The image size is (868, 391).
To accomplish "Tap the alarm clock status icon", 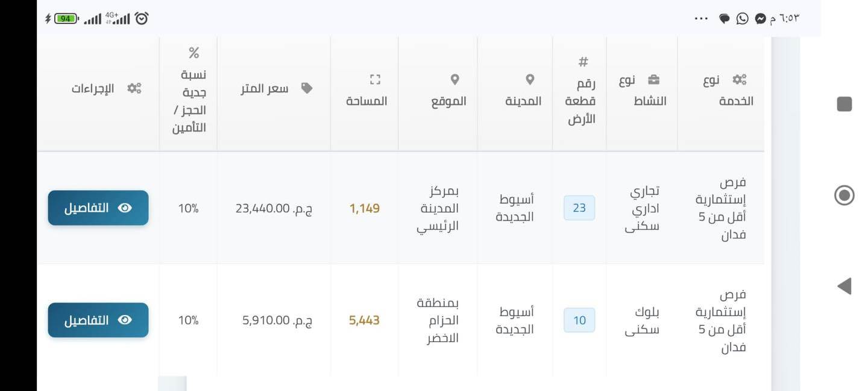I will click(142, 18).
